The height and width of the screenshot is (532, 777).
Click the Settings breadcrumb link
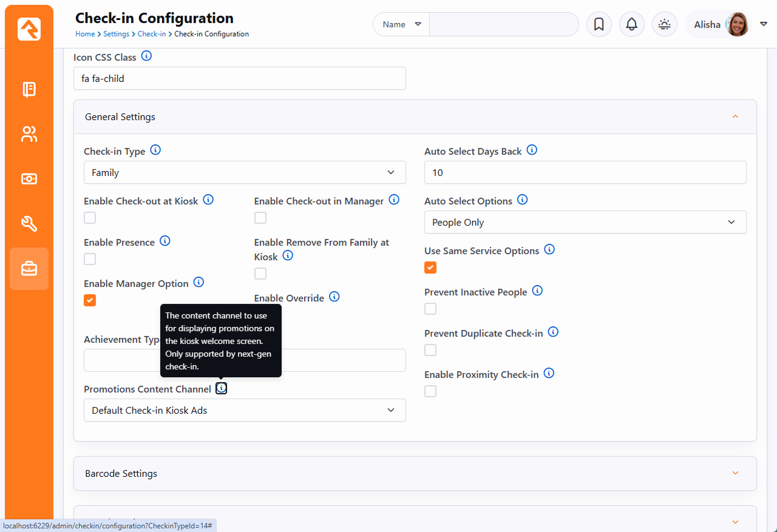(116, 34)
